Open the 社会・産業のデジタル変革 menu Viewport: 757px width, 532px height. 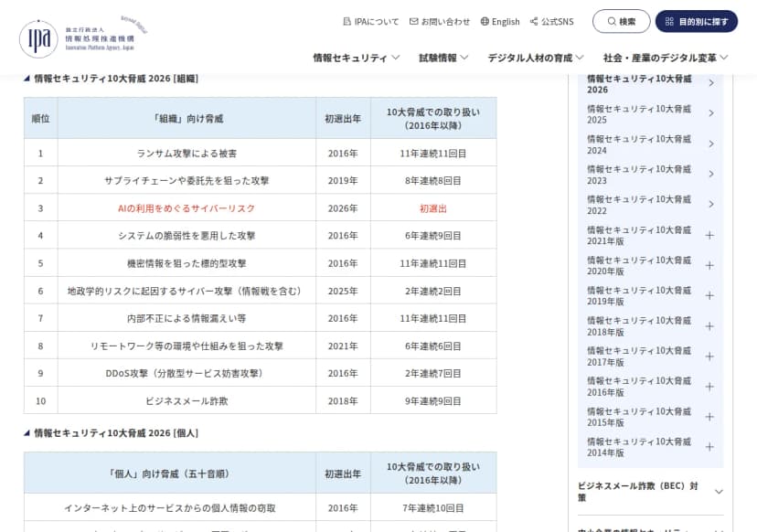click(x=666, y=58)
